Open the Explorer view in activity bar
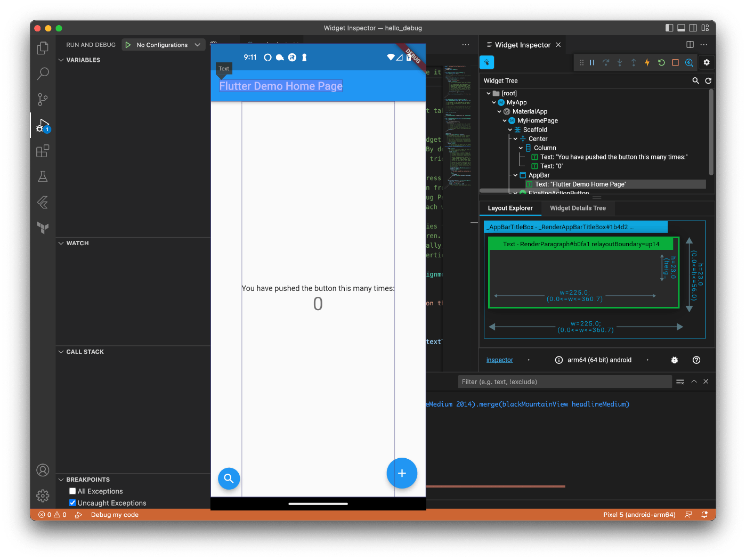The width and height of the screenshot is (746, 560). pos(43,48)
